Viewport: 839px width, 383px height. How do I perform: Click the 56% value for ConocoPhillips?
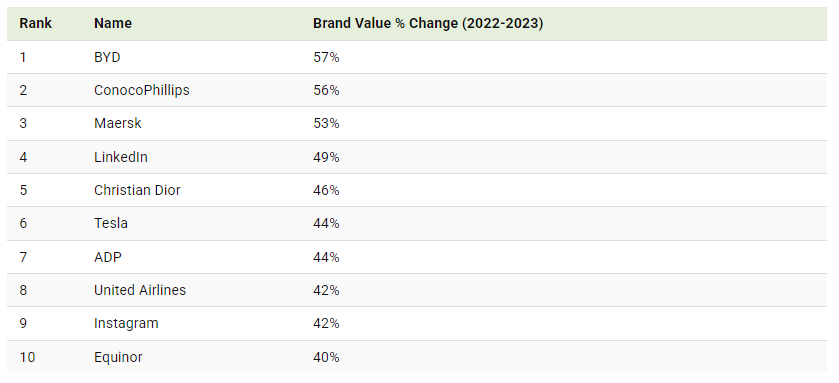point(326,90)
